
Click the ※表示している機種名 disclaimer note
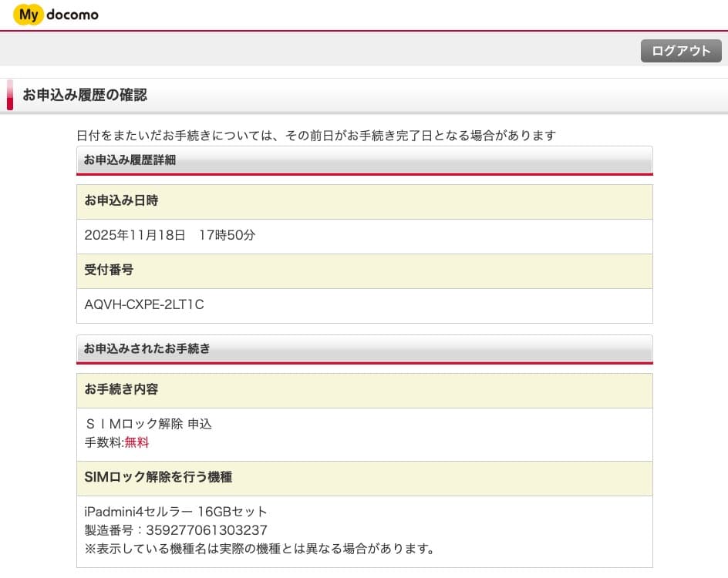[x=260, y=549]
